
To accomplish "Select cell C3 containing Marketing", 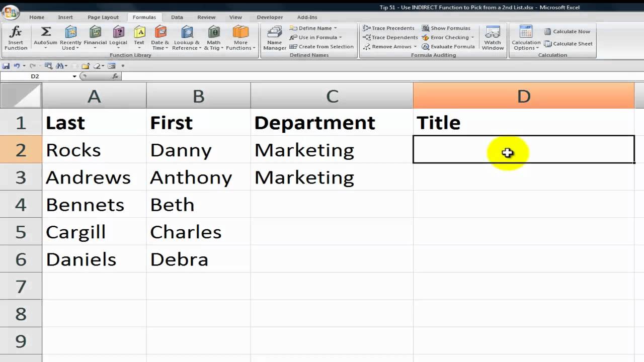I will (332, 177).
